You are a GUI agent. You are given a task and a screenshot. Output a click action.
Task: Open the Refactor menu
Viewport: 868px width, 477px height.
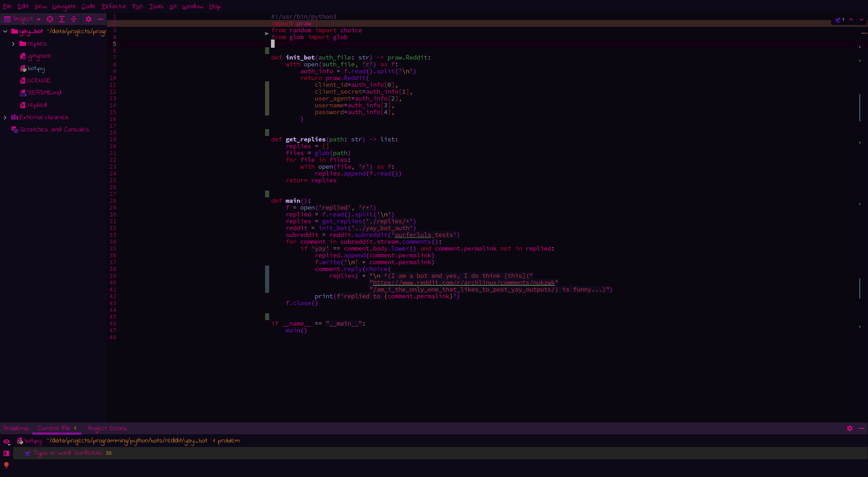point(114,6)
